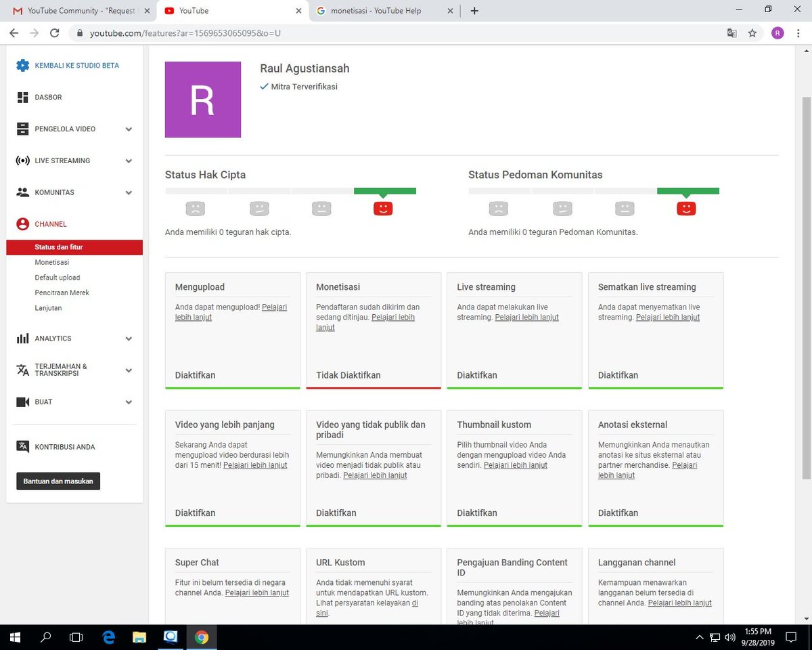Expand the Analytics section chevron
The width and height of the screenshot is (812, 650).
(129, 339)
